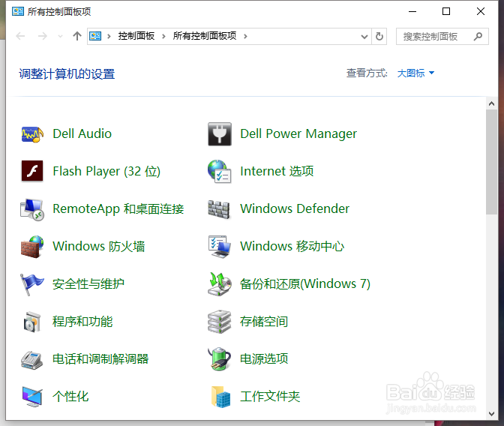This screenshot has width=504, height=426.
Task: Open the 存储空间 drives icon
Action: pos(219,322)
